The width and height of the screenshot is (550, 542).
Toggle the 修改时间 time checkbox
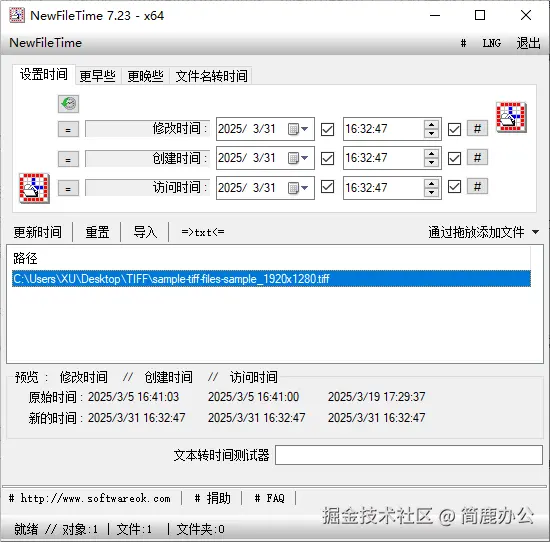point(454,129)
